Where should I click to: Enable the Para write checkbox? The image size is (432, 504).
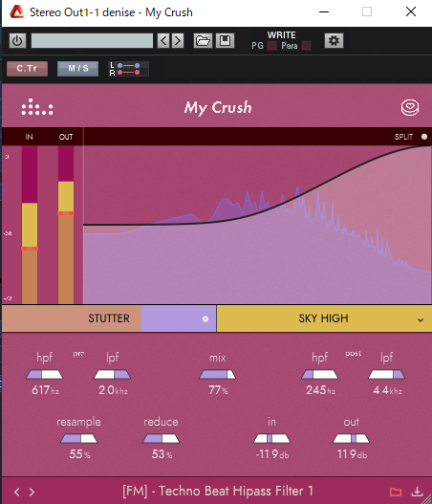307,46
